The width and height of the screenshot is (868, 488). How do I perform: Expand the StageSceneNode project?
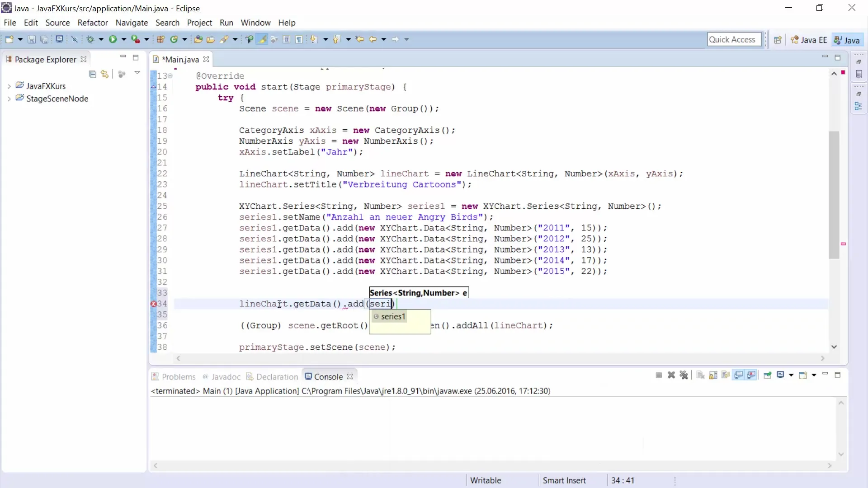tap(9, 99)
